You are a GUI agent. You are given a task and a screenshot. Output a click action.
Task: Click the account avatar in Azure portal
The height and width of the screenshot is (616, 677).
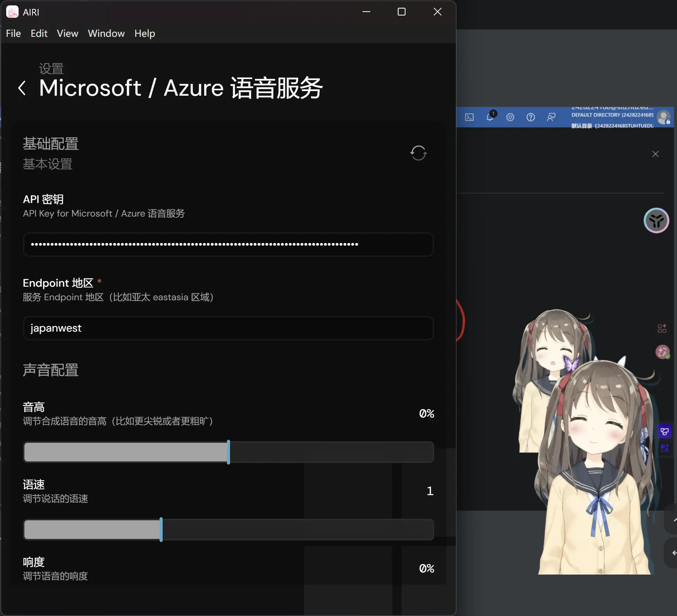coord(664,117)
